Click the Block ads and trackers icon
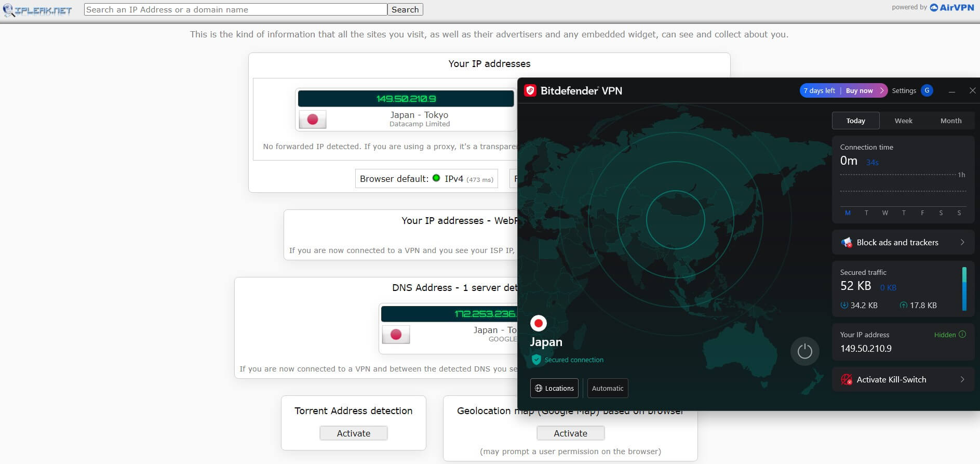980x464 pixels. point(847,243)
